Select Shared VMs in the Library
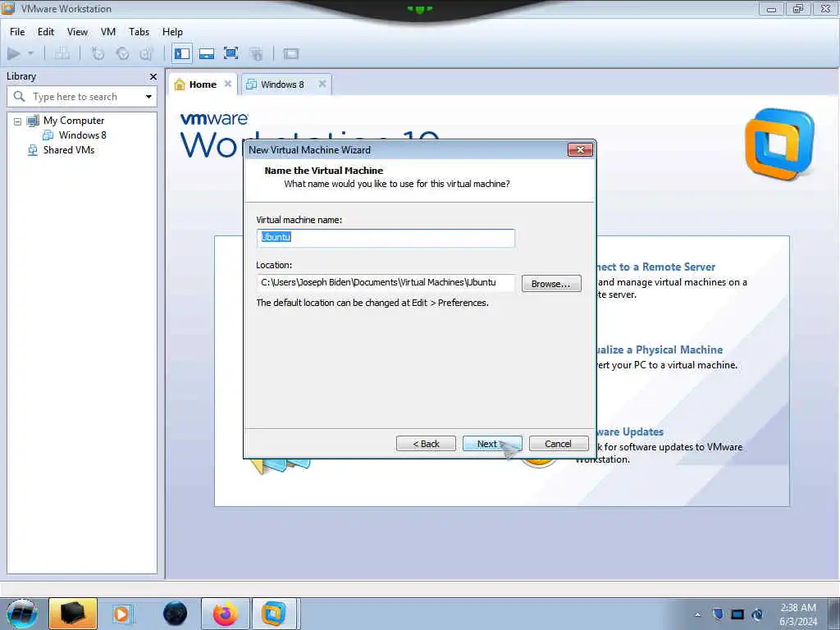840x630 pixels. (x=69, y=150)
